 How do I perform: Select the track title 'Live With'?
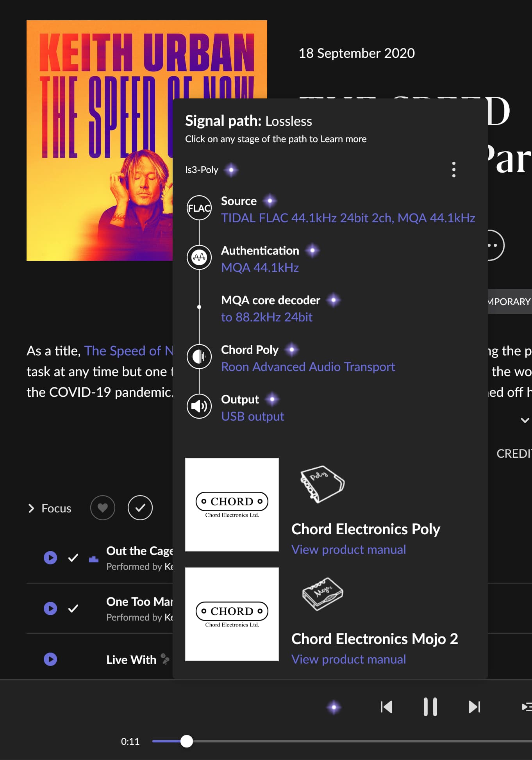pyautogui.click(x=131, y=660)
